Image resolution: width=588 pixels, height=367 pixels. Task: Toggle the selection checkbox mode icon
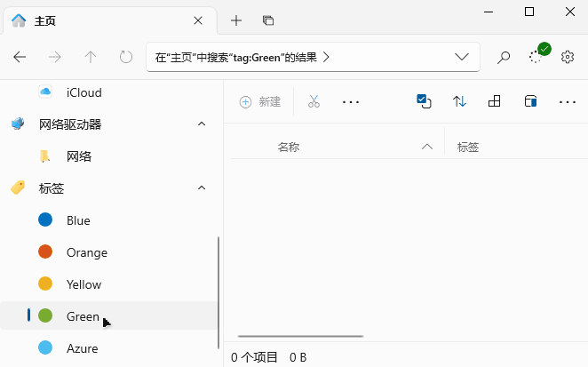[424, 101]
